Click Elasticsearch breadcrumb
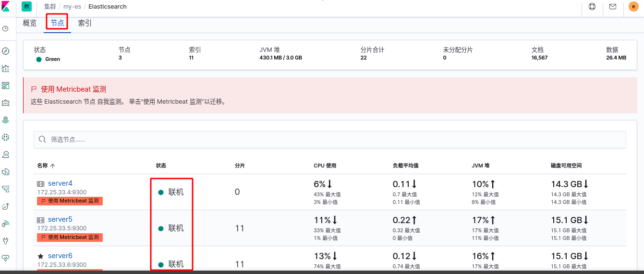 pos(108,7)
